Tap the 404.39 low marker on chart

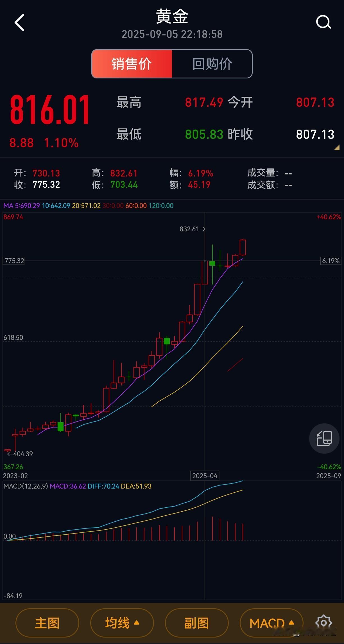(x=20, y=454)
